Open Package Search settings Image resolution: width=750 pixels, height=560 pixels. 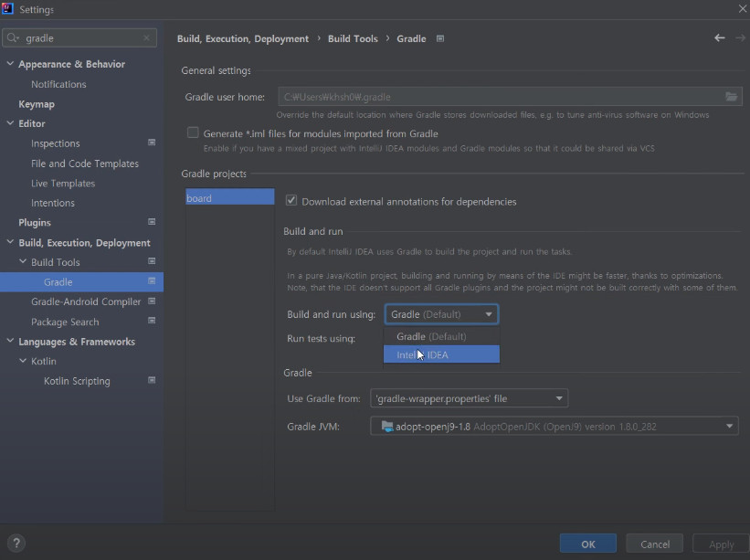tap(65, 322)
